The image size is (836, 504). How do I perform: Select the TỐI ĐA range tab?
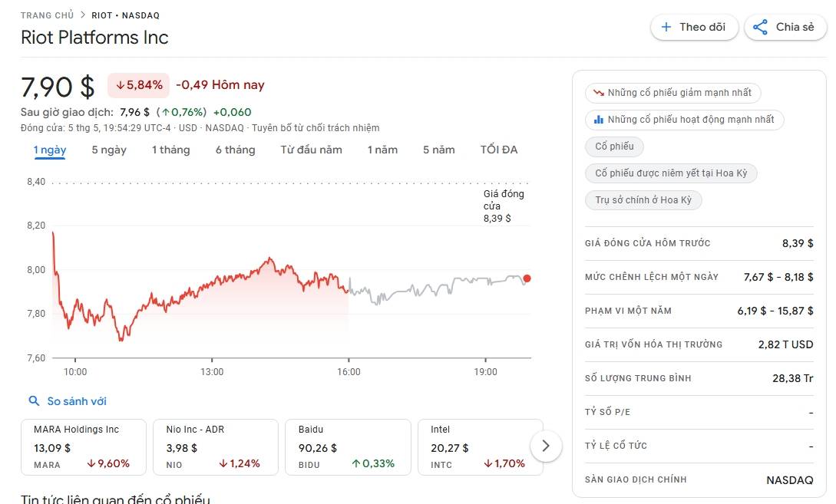point(498,150)
